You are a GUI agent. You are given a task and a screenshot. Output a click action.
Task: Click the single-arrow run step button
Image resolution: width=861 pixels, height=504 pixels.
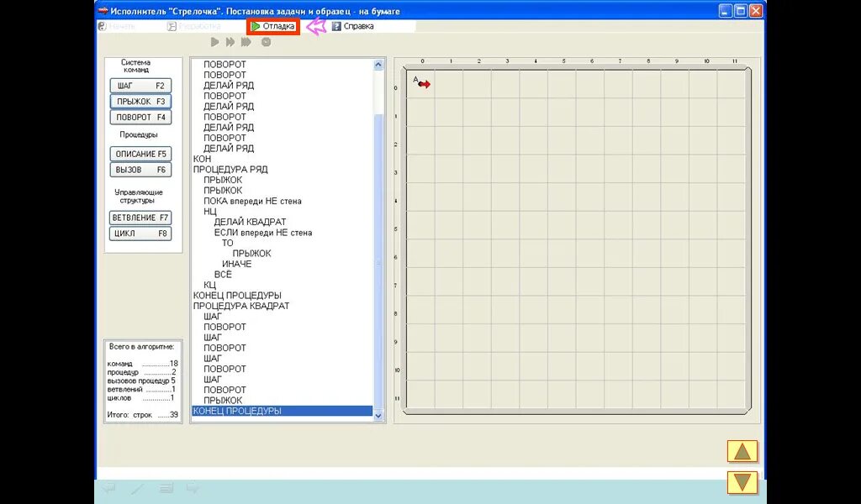coord(214,42)
